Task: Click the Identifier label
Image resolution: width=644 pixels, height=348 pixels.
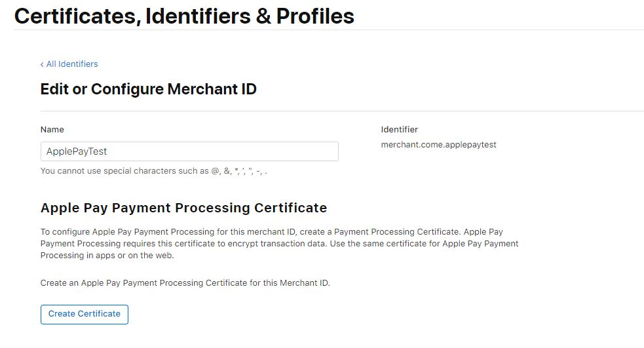Action: tap(399, 129)
